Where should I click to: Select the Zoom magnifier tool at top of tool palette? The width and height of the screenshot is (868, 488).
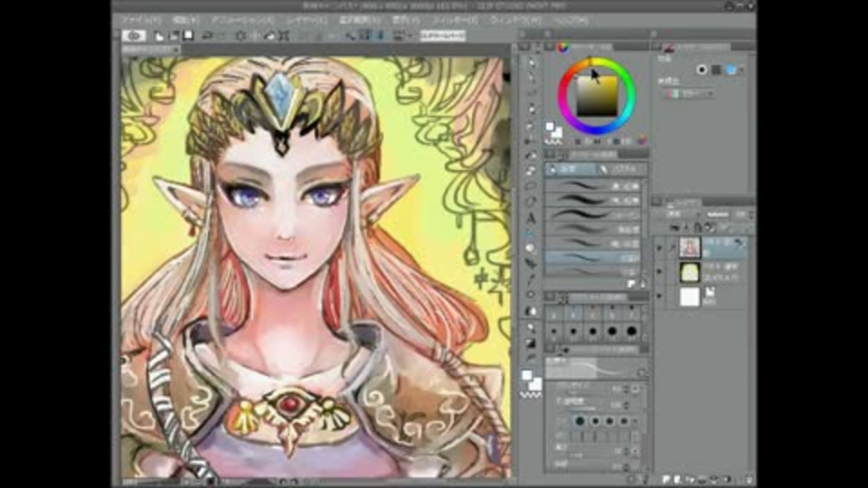531,62
